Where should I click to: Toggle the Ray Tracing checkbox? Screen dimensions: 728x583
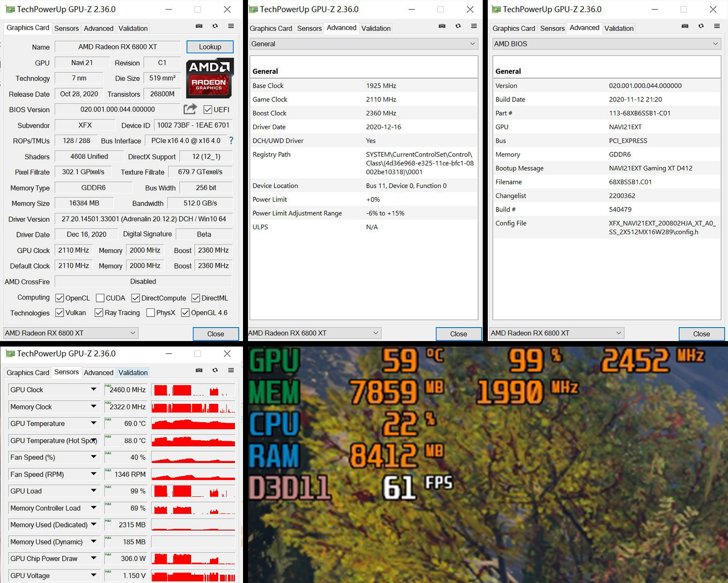pos(99,313)
